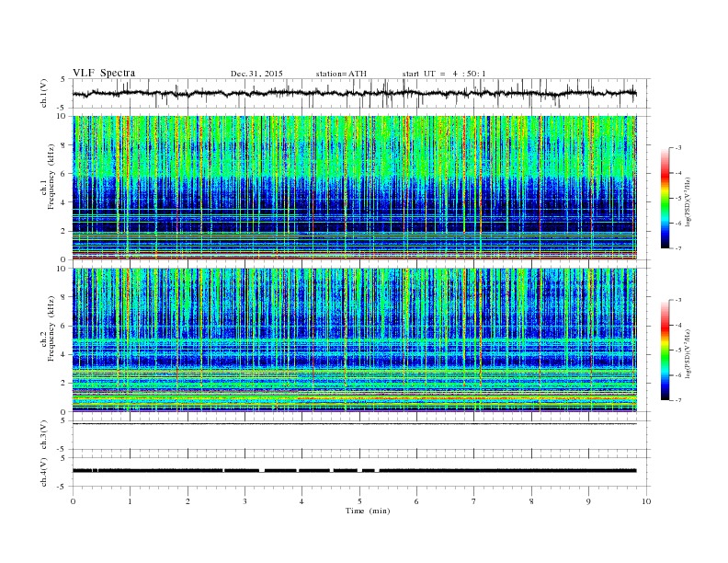Viewport: 728px width, 563px height.
Task: Click the "ch.3(V)" axis label
Action: click(44, 435)
